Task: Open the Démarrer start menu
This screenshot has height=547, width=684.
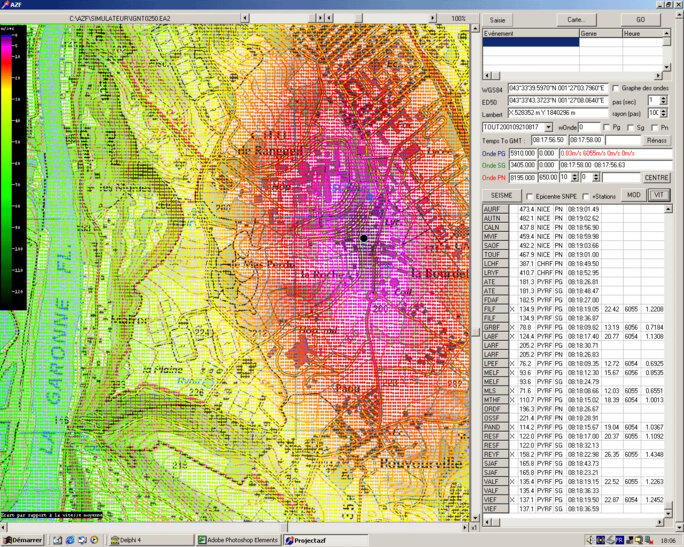Action: coord(23,539)
